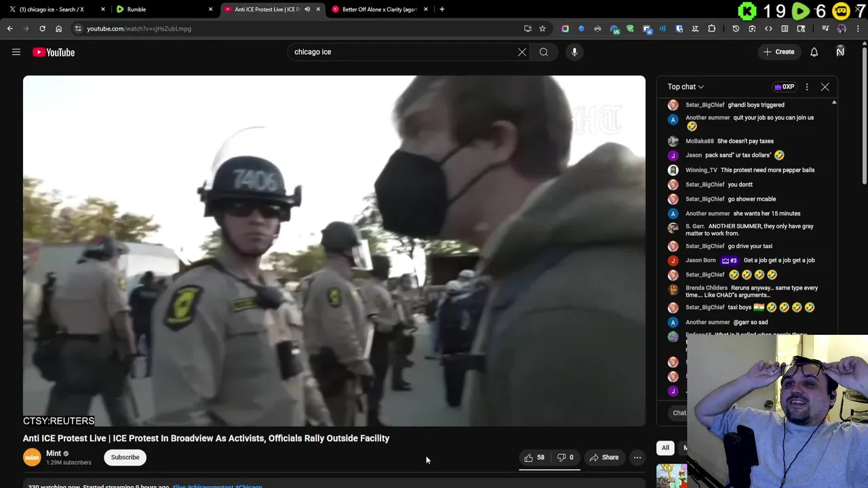Close the Rumble tab

tap(210, 9)
